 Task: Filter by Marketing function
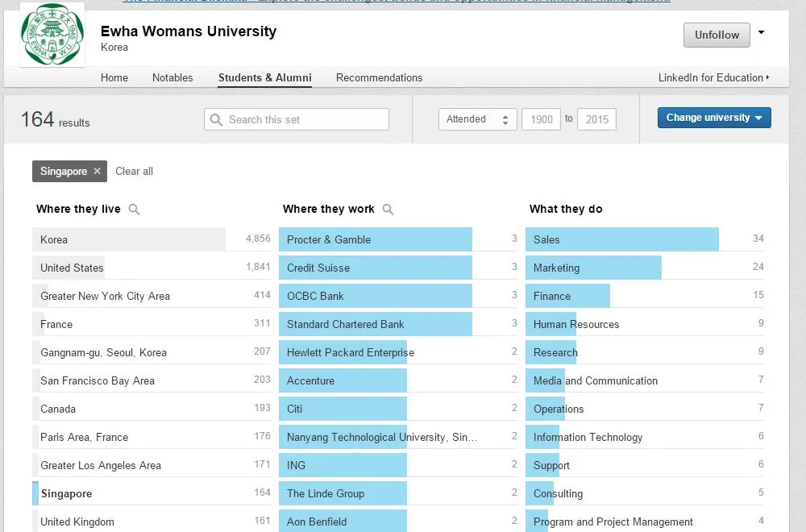(x=645, y=268)
